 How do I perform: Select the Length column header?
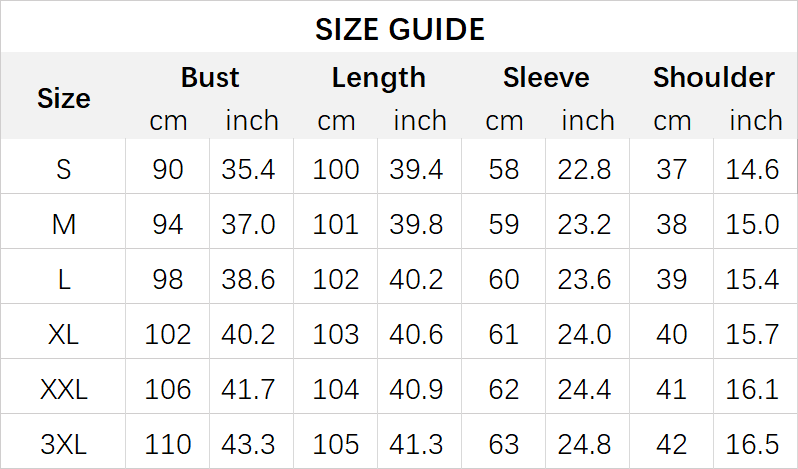(378, 77)
